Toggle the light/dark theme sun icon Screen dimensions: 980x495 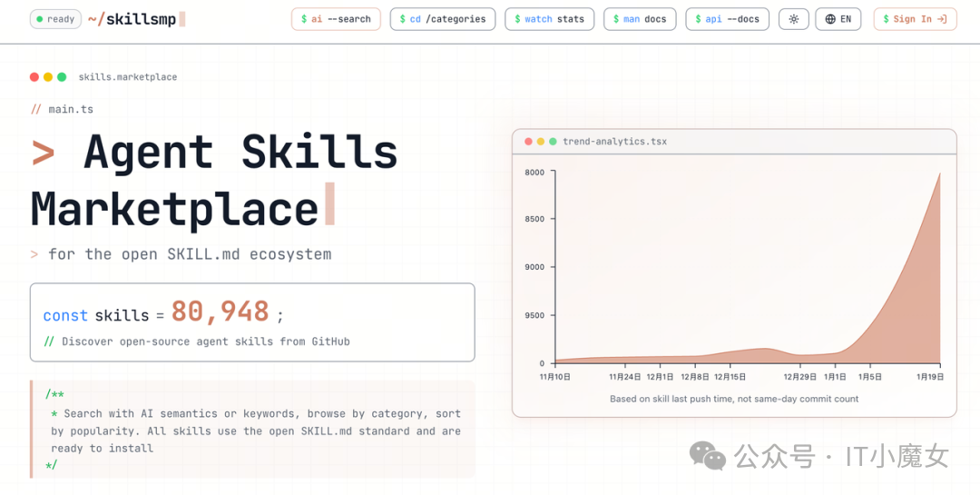pos(794,19)
